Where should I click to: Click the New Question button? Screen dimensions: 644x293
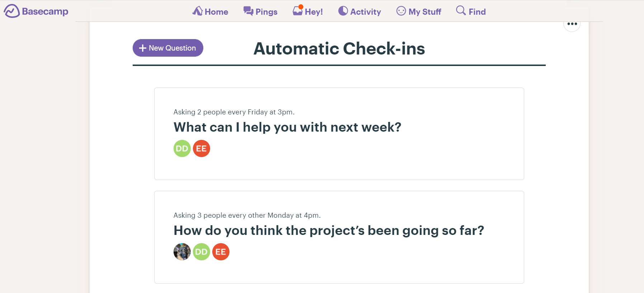(x=168, y=48)
